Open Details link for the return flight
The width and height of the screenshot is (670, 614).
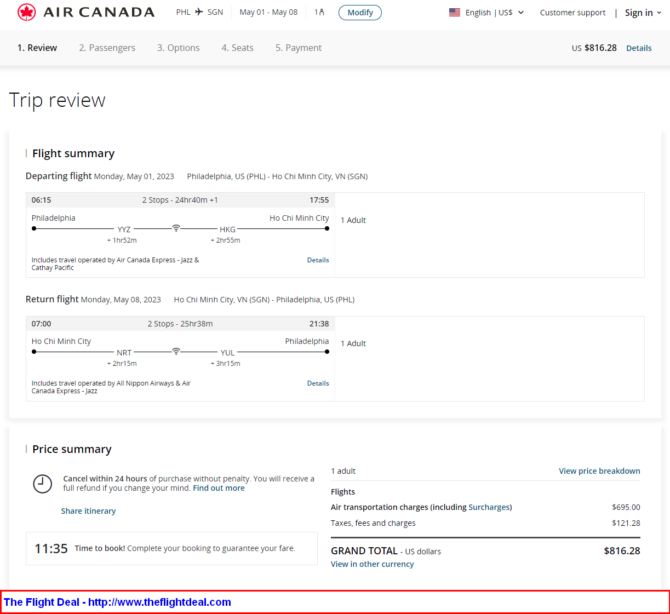(x=318, y=383)
